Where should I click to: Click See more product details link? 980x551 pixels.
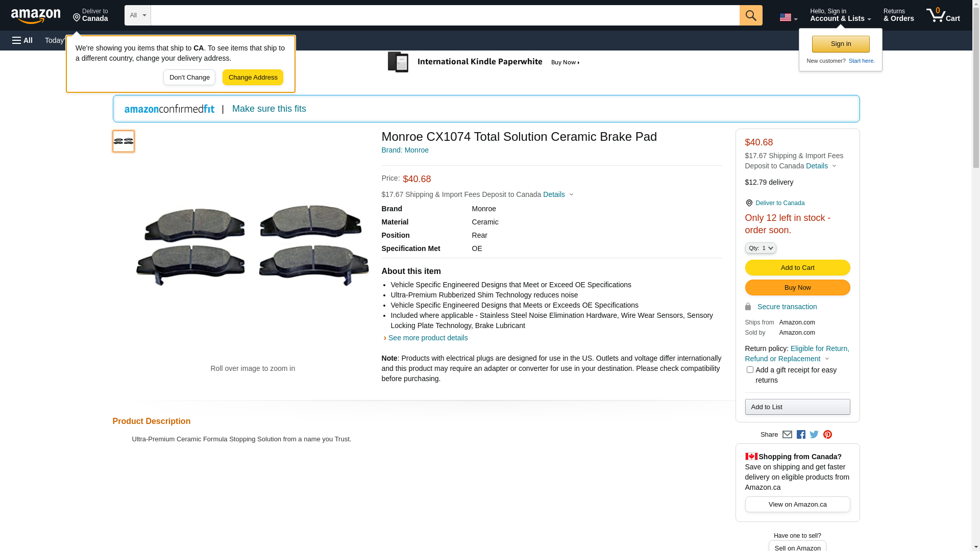(x=428, y=338)
